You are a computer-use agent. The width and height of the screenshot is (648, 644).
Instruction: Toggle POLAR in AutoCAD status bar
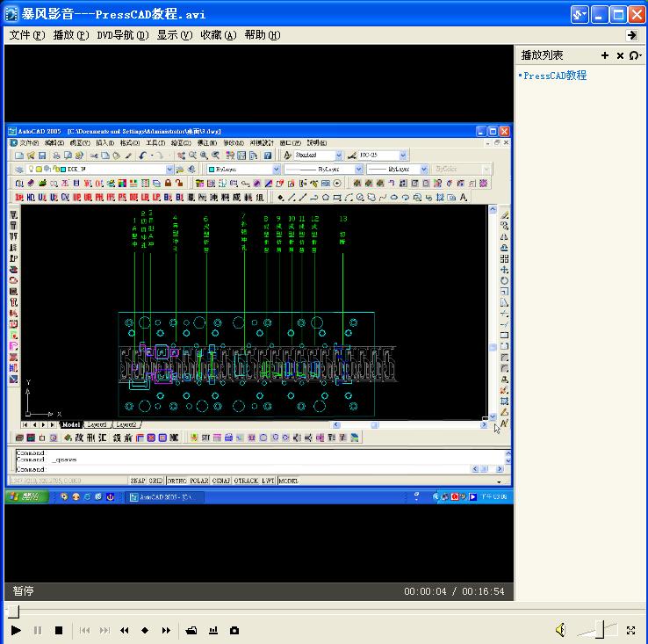[x=199, y=481]
